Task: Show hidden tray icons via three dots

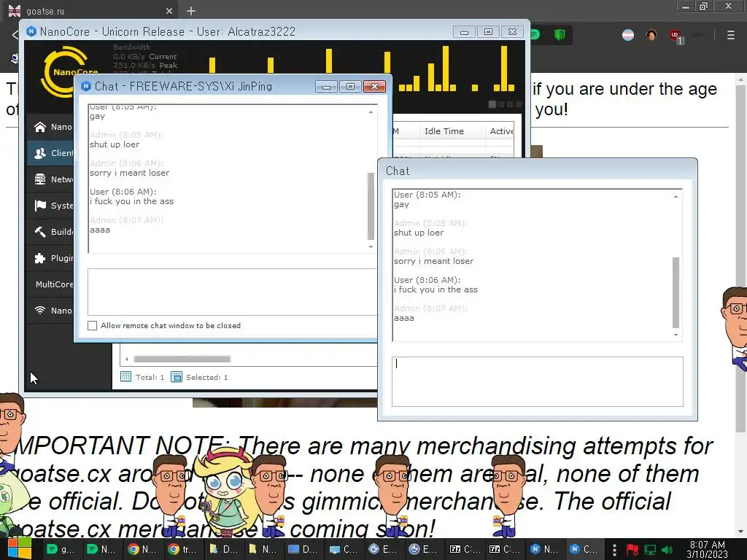Action: coord(614,550)
